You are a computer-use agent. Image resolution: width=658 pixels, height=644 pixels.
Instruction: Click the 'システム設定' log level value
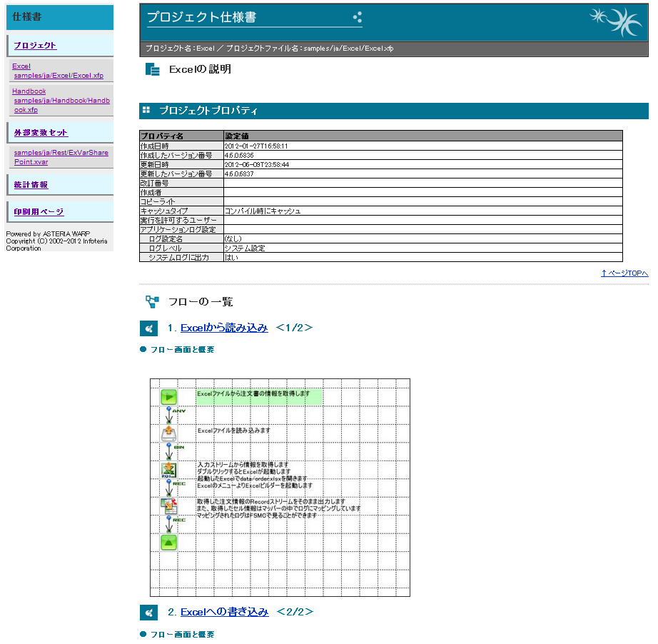click(245, 248)
